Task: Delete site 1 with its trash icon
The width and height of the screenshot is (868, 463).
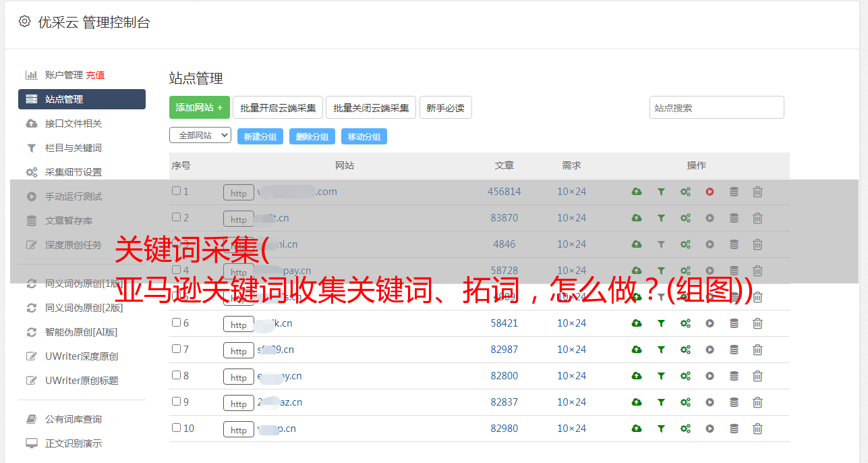Action: click(757, 192)
